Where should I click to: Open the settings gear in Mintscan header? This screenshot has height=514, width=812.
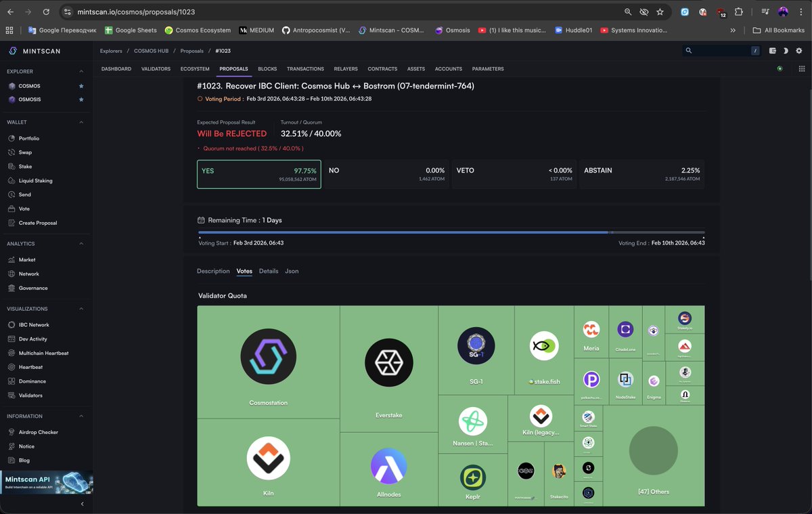(798, 51)
